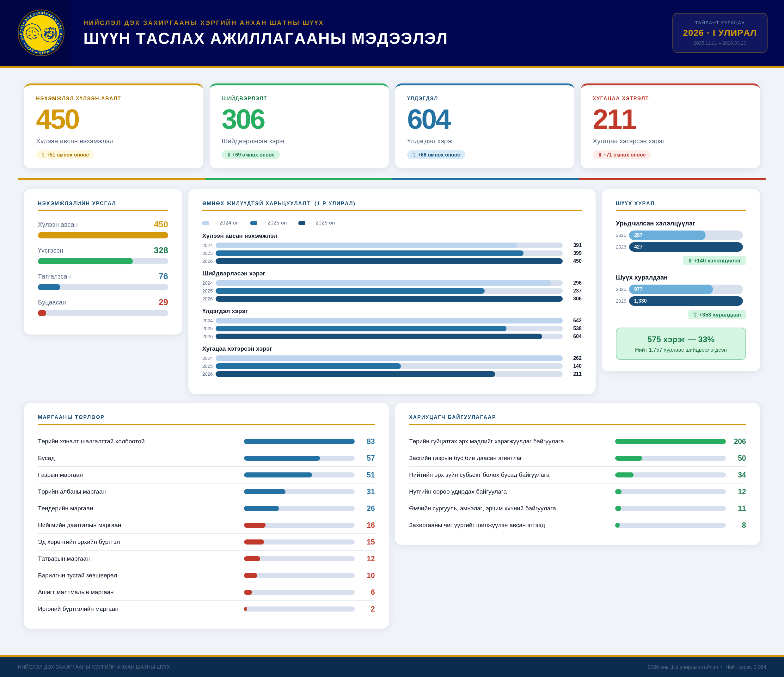Click the +51 өмнөх оноос badge

(65, 155)
